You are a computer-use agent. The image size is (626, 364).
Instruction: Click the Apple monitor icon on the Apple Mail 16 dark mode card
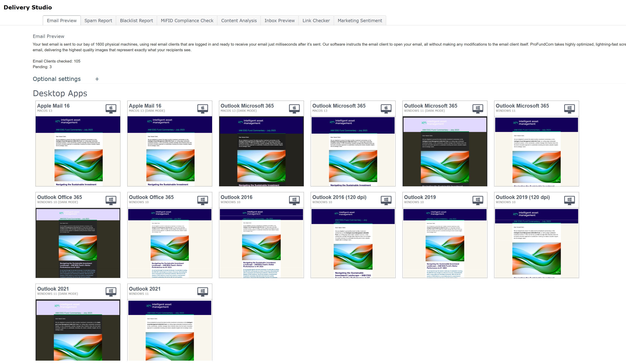[x=202, y=109]
